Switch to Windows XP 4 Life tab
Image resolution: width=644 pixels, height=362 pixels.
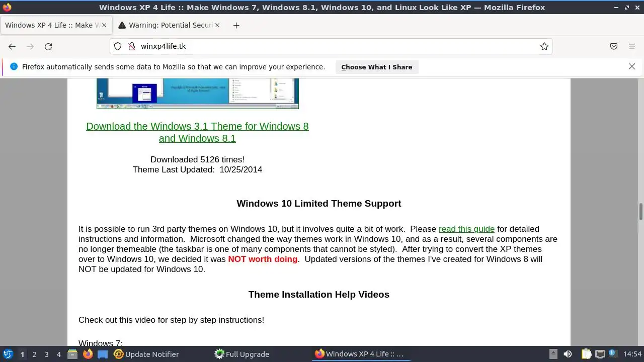pyautogui.click(x=56, y=25)
